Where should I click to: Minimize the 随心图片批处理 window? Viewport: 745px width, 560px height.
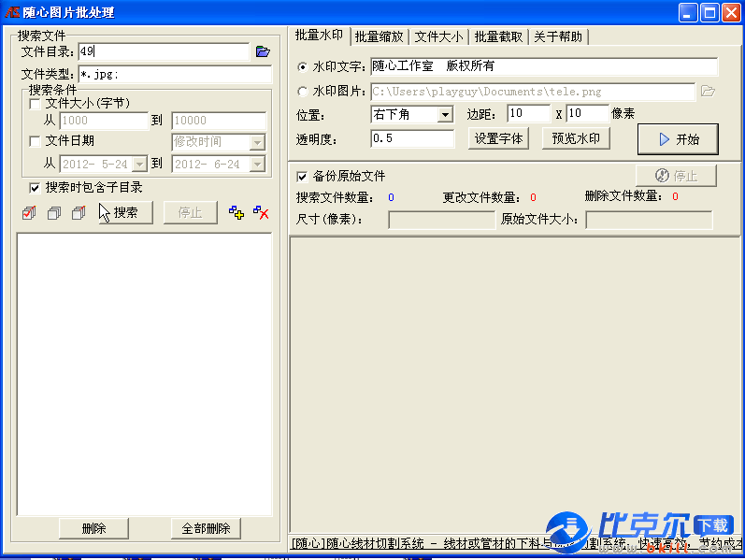[688, 12]
